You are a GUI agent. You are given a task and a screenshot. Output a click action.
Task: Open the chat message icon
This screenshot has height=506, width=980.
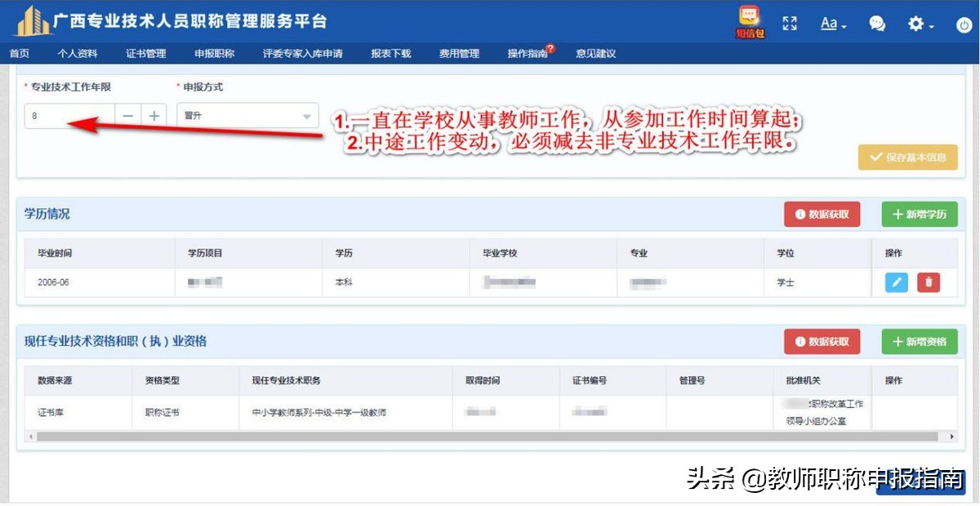[877, 24]
